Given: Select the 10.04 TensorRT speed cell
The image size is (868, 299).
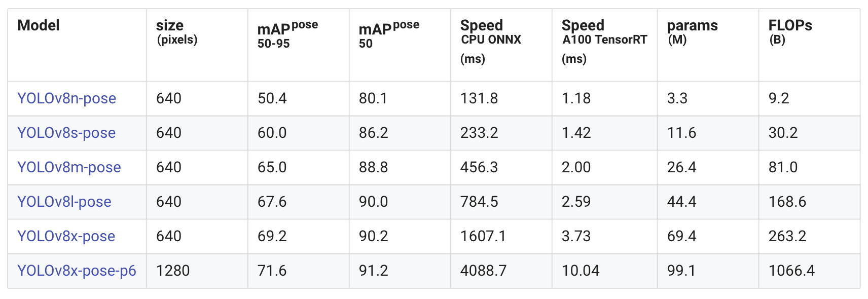Looking at the screenshot, I should [581, 271].
